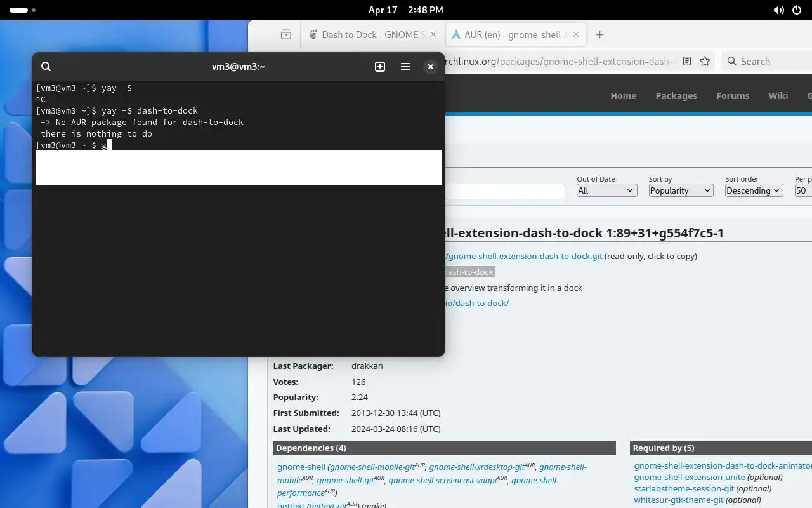Open the upstream dash-to-dock URL
This screenshot has width=812, height=508.
pos(477,304)
